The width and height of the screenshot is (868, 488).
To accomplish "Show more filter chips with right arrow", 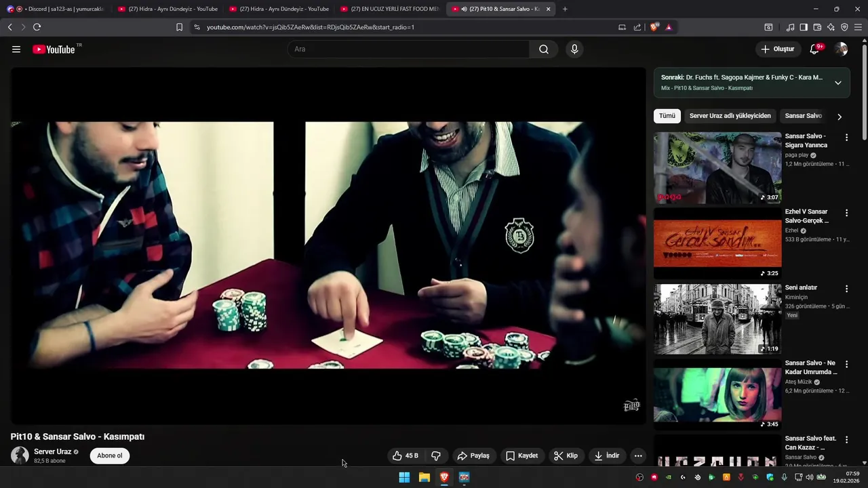I will click(840, 117).
